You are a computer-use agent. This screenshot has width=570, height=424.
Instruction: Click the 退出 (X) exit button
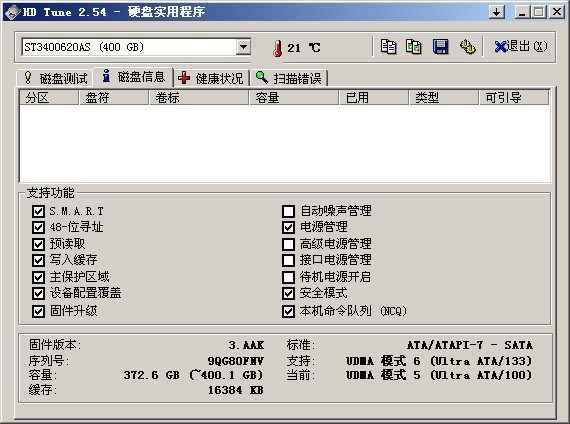pos(520,47)
